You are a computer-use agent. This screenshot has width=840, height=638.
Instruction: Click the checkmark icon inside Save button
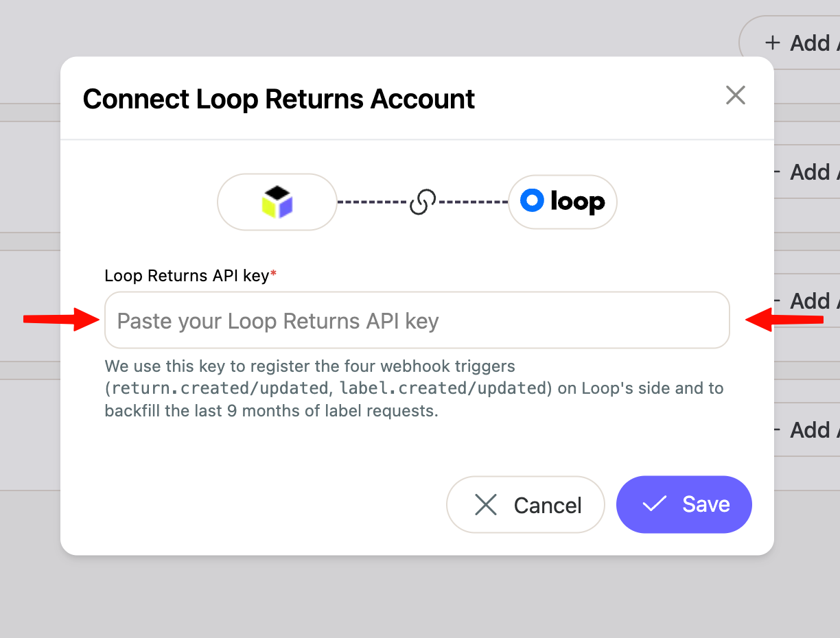pyautogui.click(x=654, y=504)
